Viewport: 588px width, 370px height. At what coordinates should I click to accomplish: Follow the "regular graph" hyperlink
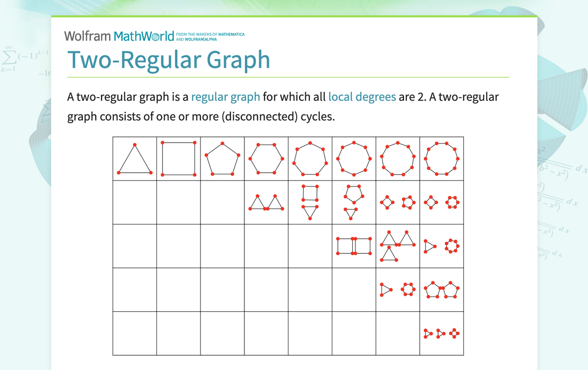pos(225,97)
